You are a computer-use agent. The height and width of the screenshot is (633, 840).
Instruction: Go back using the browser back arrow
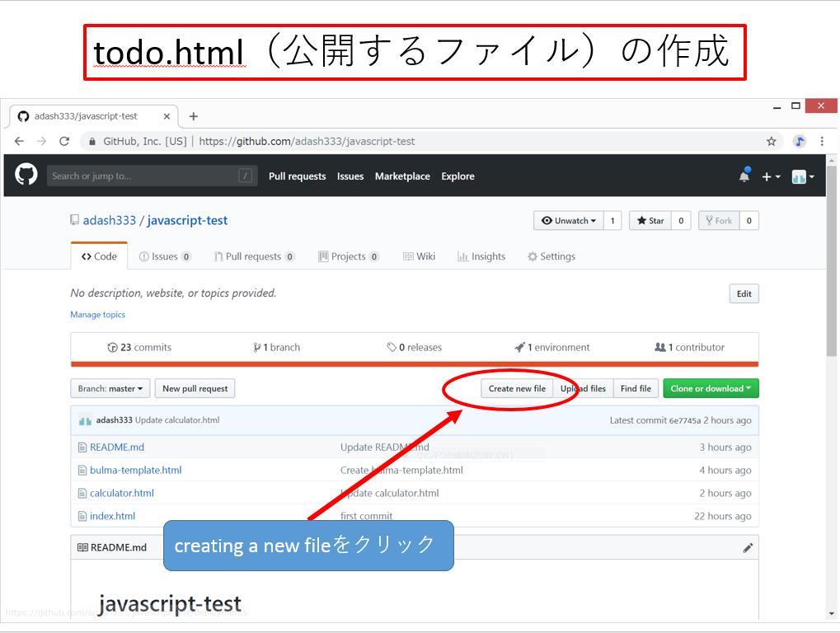point(19,141)
